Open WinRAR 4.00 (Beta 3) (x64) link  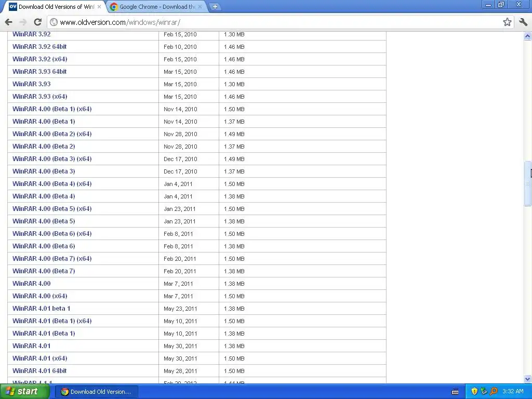[x=52, y=159]
